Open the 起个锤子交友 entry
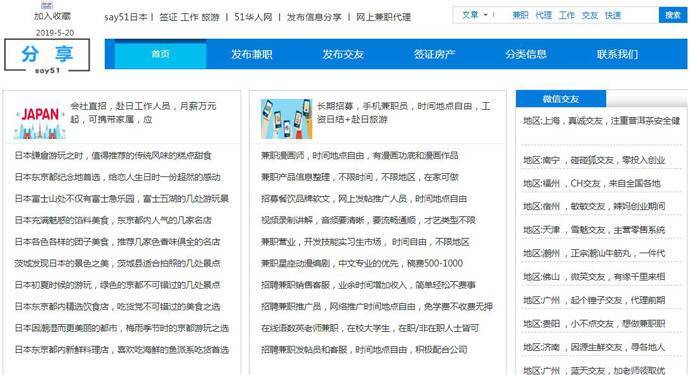Viewport: 690px width, 375px height. pyautogui.click(x=594, y=300)
